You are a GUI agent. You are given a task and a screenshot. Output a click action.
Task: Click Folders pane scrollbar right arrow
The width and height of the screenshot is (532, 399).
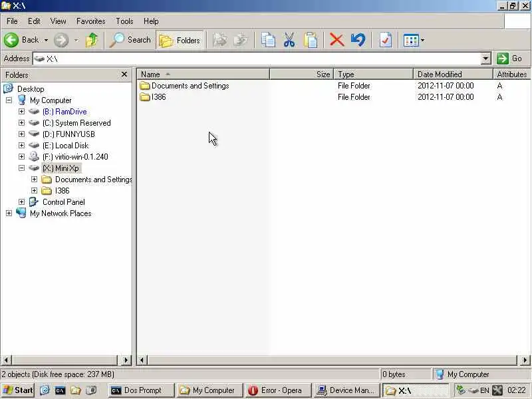(x=126, y=360)
